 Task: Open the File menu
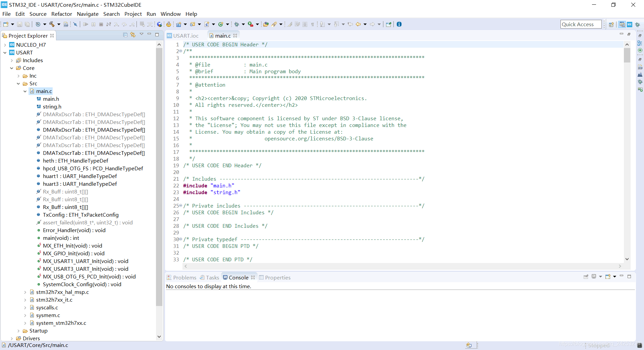[6, 14]
